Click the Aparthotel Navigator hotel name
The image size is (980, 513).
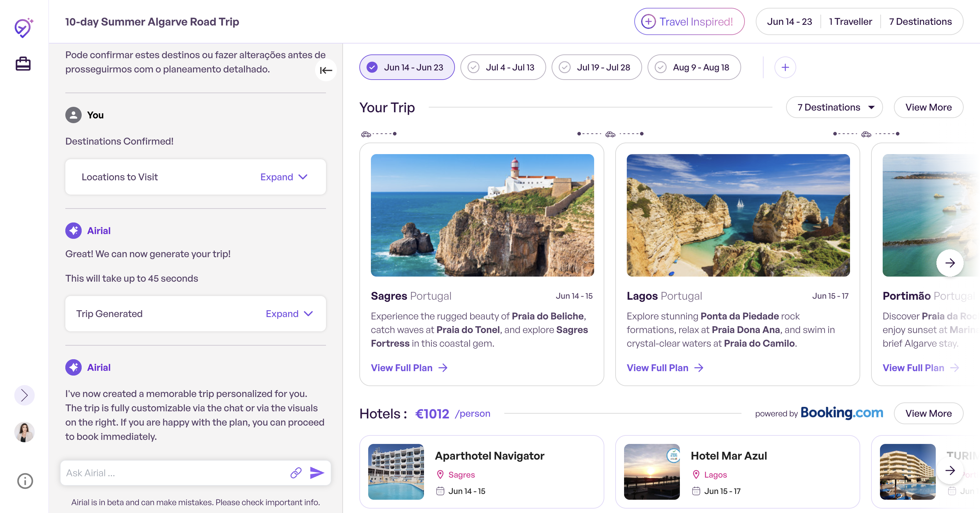coord(490,456)
